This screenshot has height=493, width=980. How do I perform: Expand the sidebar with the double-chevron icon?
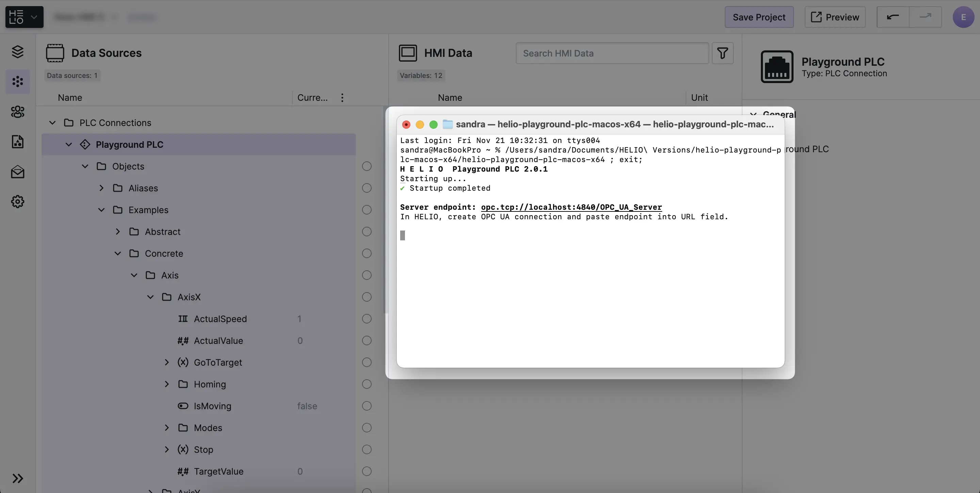(17, 478)
